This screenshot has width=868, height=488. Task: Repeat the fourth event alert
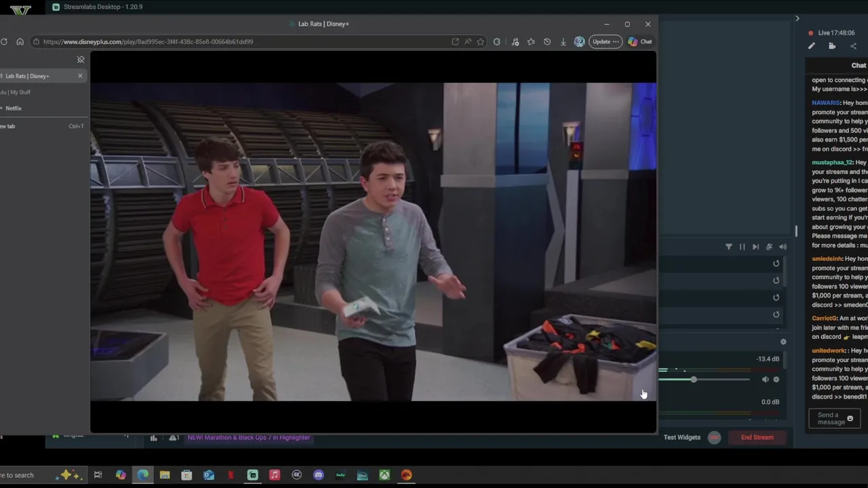776,314
